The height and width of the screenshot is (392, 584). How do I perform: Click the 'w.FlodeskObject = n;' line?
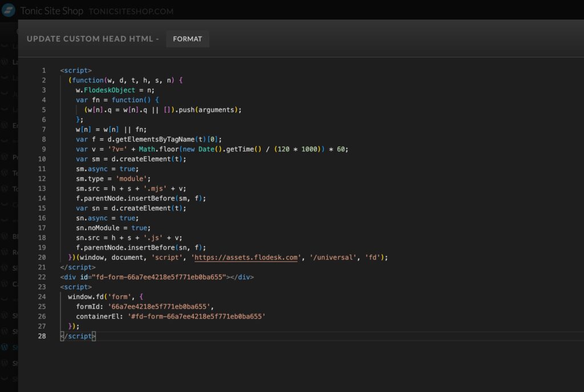[115, 90]
